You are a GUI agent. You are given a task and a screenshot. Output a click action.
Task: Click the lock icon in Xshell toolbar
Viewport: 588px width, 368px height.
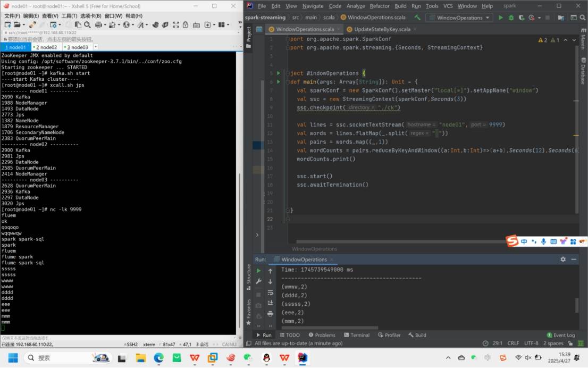[x=186, y=25]
